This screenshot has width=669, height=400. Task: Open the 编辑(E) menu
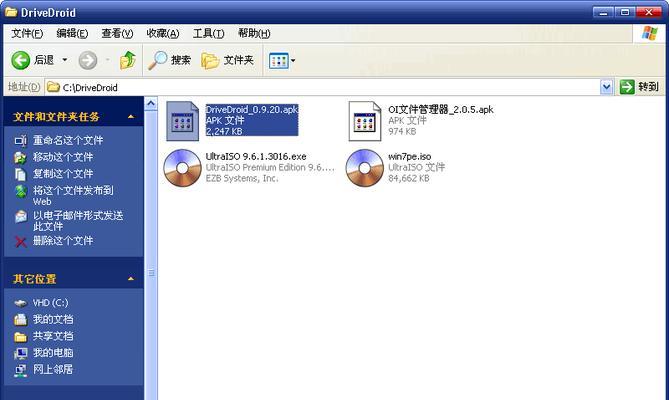[72, 33]
